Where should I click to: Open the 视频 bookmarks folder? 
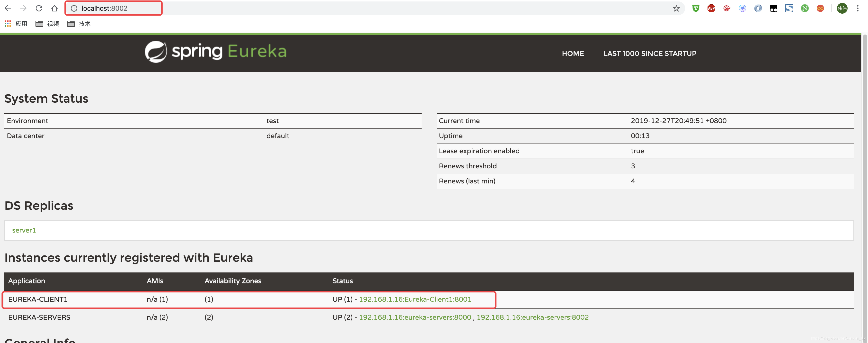point(47,24)
